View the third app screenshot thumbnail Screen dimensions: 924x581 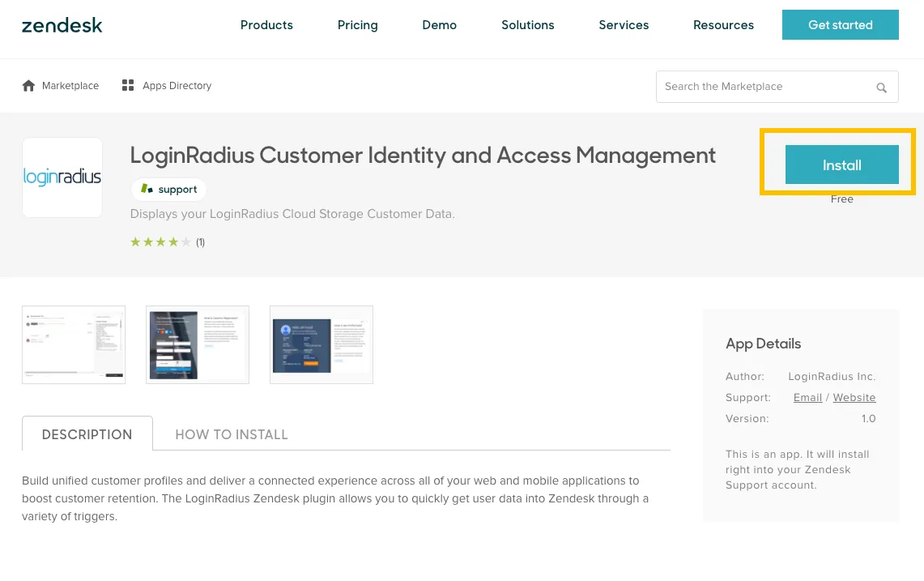click(321, 344)
